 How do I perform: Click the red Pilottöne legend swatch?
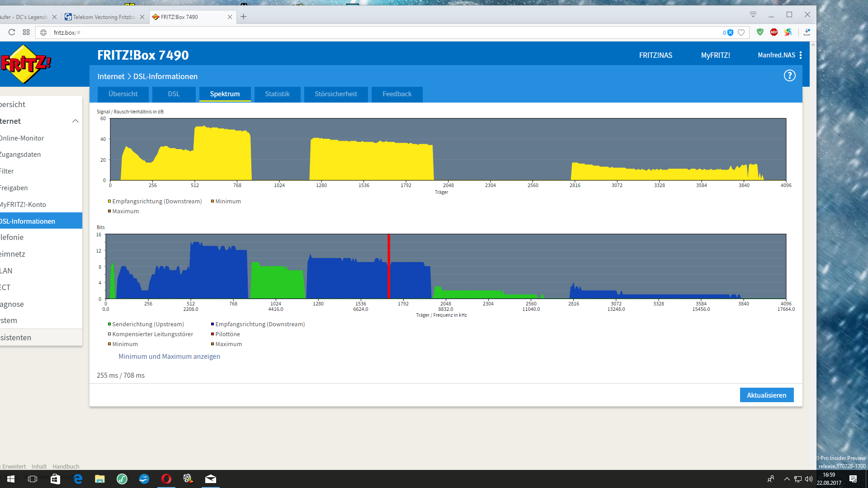pyautogui.click(x=212, y=334)
